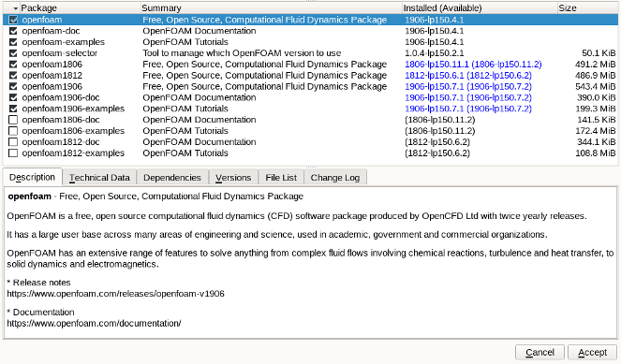Select the openfoam1812-examples package name
Viewport: 621px width, 364px height.
pyautogui.click(x=73, y=153)
